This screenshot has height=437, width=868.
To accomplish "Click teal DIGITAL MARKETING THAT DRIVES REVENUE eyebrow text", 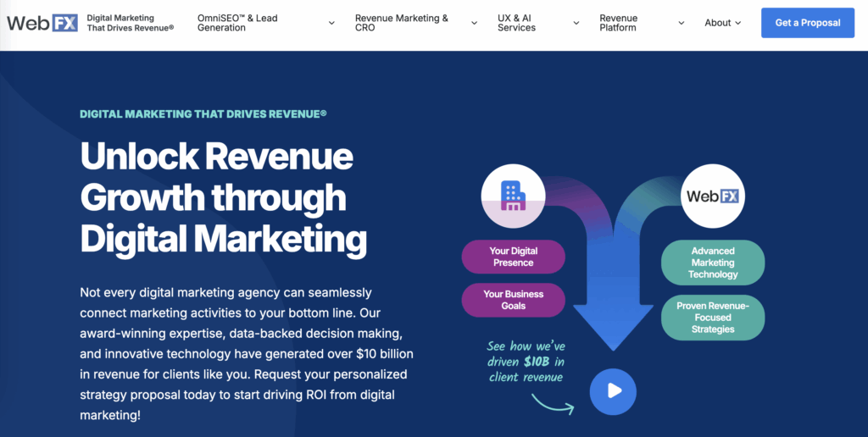I will pos(203,114).
